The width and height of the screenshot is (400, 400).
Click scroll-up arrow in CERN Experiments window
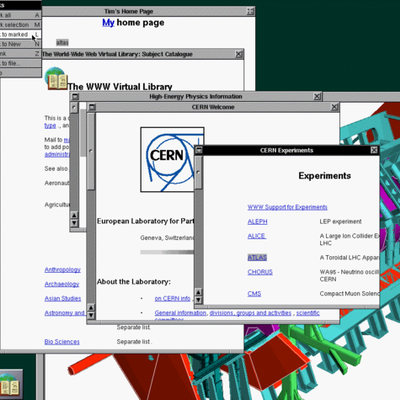point(199,292)
